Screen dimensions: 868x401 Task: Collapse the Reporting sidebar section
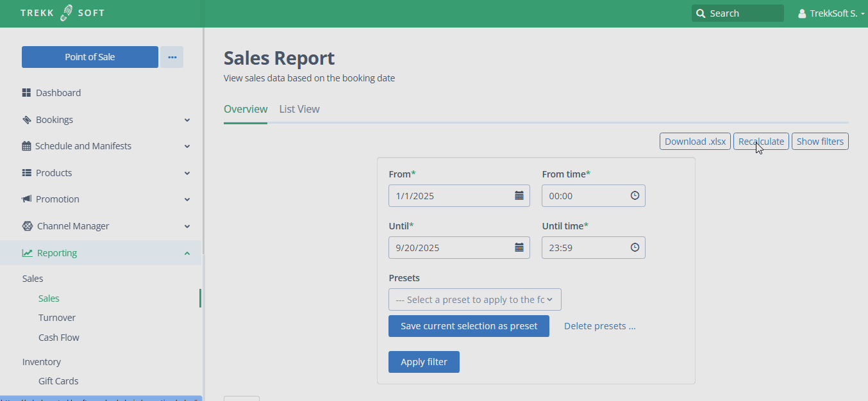[x=187, y=253]
